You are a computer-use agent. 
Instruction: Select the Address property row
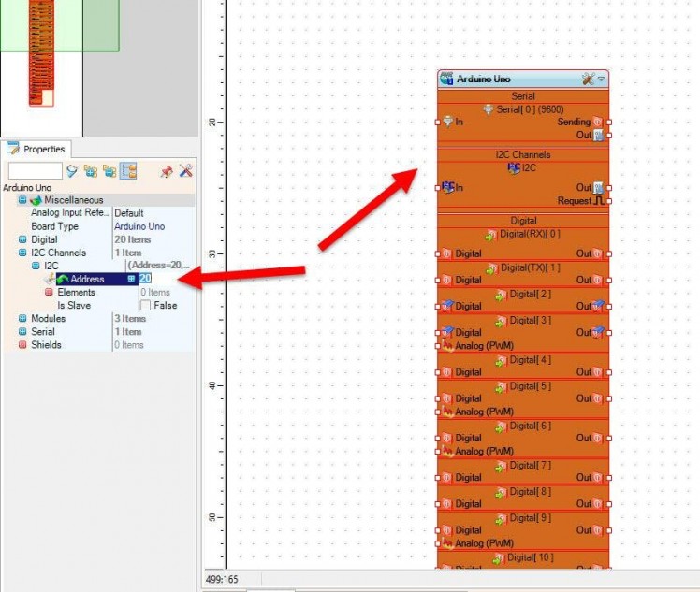pos(99,279)
